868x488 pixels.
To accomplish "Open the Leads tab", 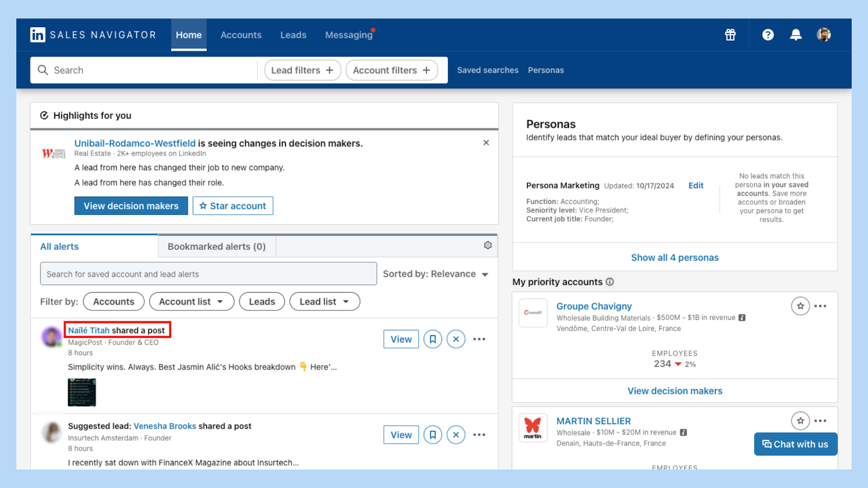I will [x=293, y=35].
